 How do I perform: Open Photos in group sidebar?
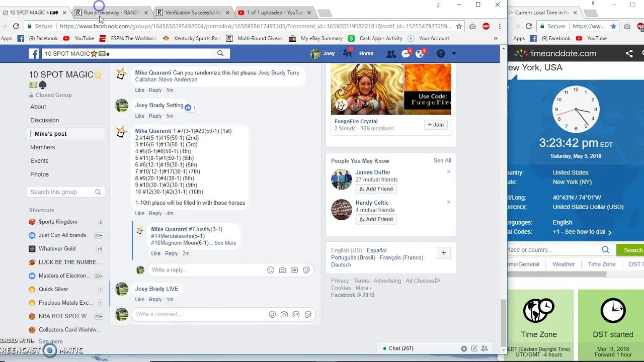pyautogui.click(x=40, y=174)
